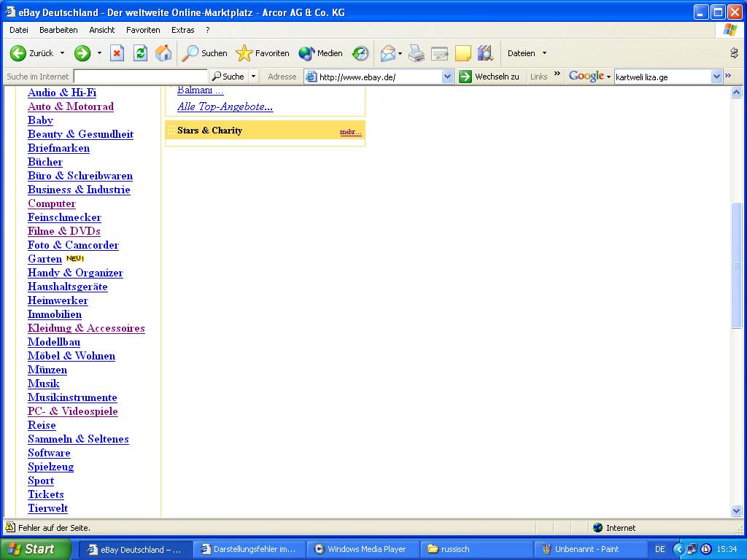The width and height of the screenshot is (747, 560).
Task: Open the Ansicht menu
Action: pyautogui.click(x=102, y=29)
